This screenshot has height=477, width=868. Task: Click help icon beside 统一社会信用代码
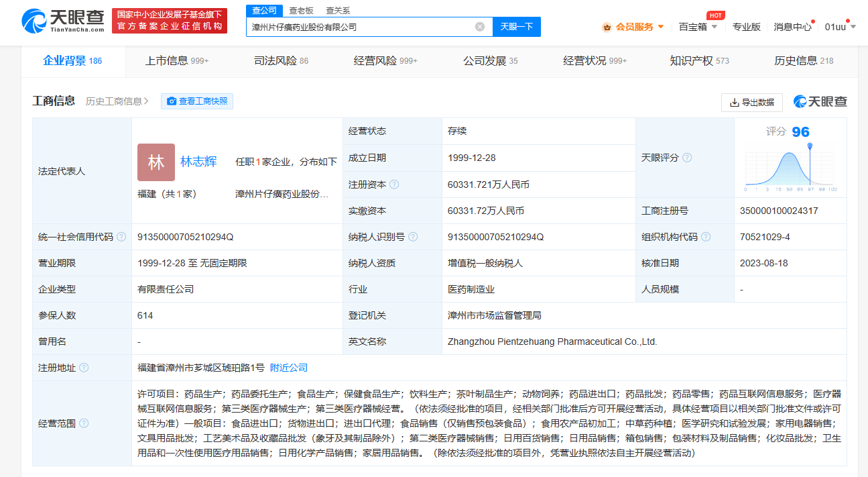(121, 237)
